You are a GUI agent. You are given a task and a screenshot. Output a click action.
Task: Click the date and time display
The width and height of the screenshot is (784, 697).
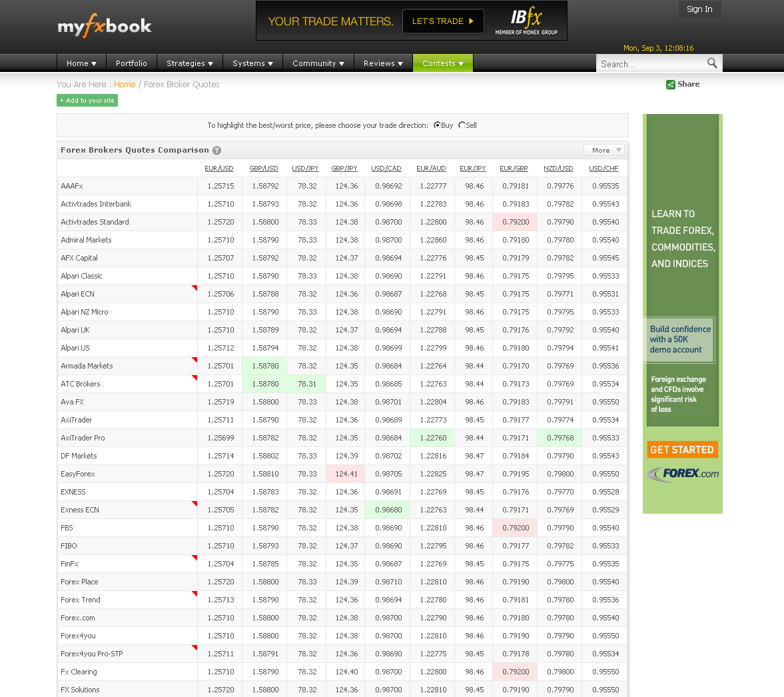[x=659, y=48]
